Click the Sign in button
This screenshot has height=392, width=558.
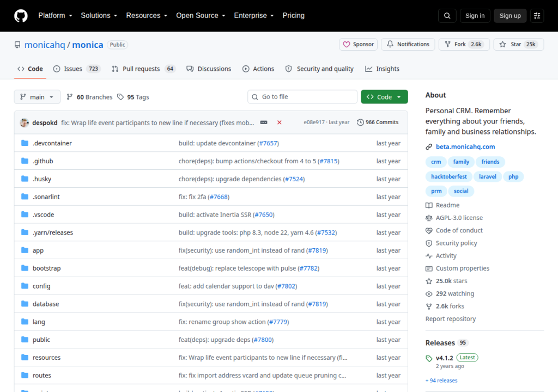[x=475, y=16]
